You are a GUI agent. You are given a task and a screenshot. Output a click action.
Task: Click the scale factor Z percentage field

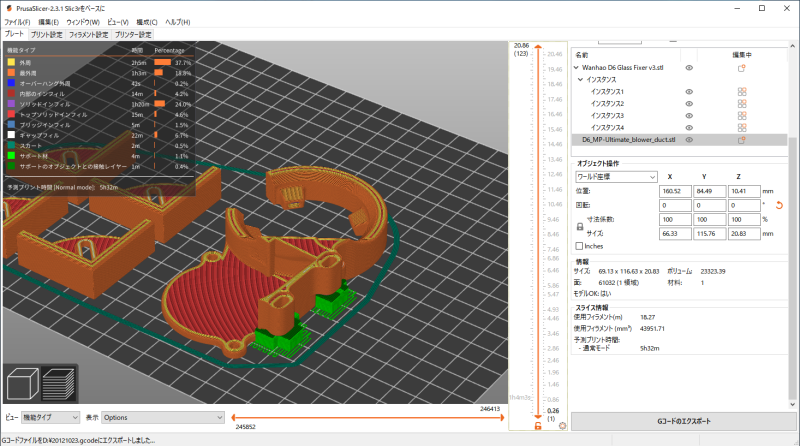click(744, 219)
